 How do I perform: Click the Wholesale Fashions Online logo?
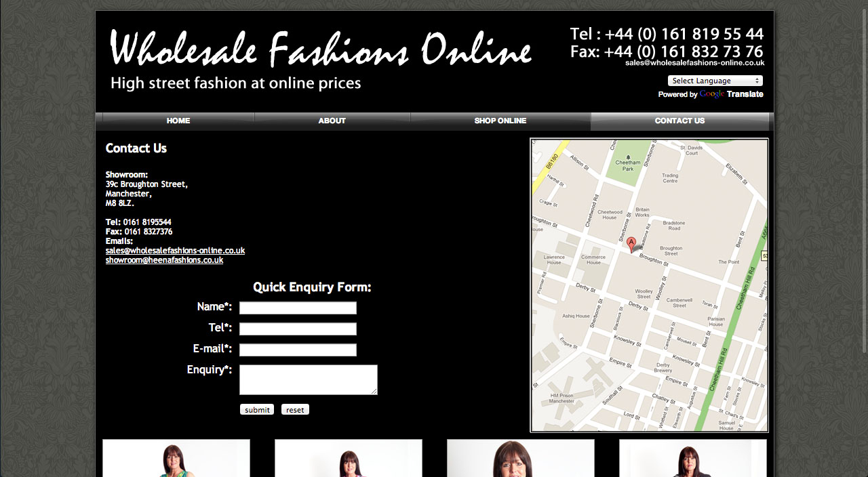[x=320, y=49]
